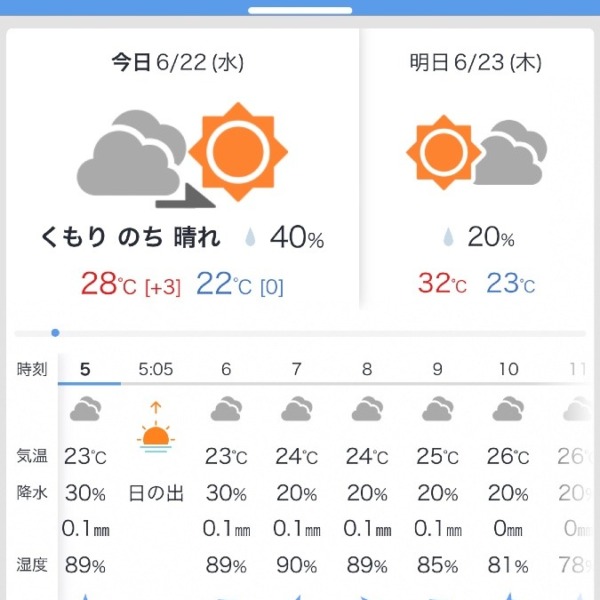
Task: Switch to the 明日 6/23 (木) forecast card
Action: (476, 168)
